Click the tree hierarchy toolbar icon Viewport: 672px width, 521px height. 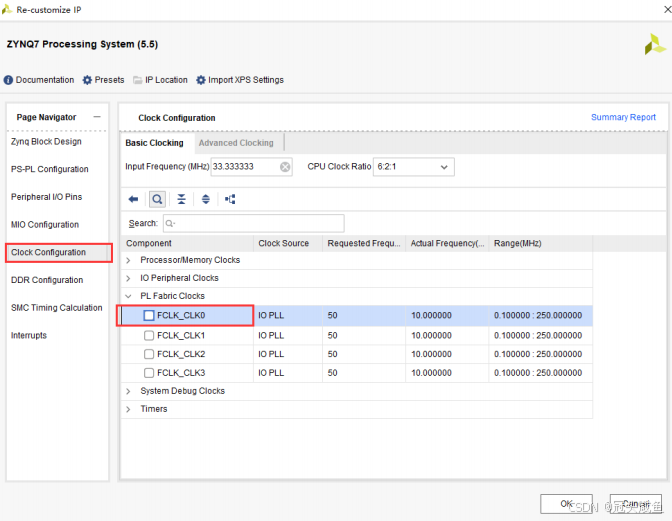(230, 199)
